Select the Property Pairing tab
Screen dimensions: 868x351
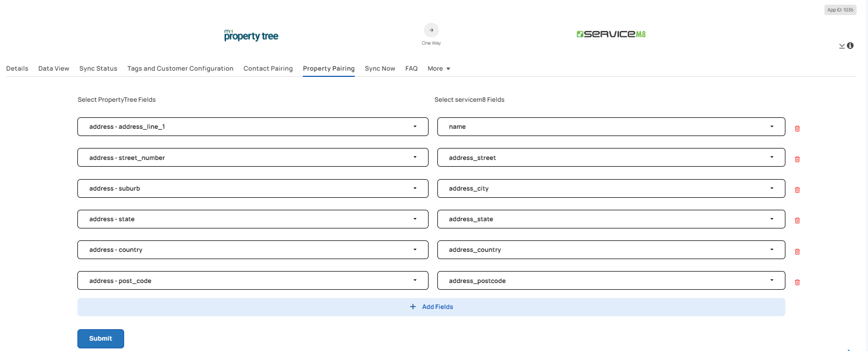tap(329, 69)
